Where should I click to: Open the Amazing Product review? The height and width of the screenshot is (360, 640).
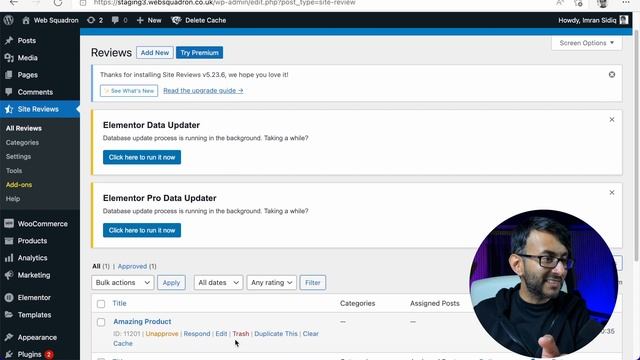pyautogui.click(x=142, y=322)
